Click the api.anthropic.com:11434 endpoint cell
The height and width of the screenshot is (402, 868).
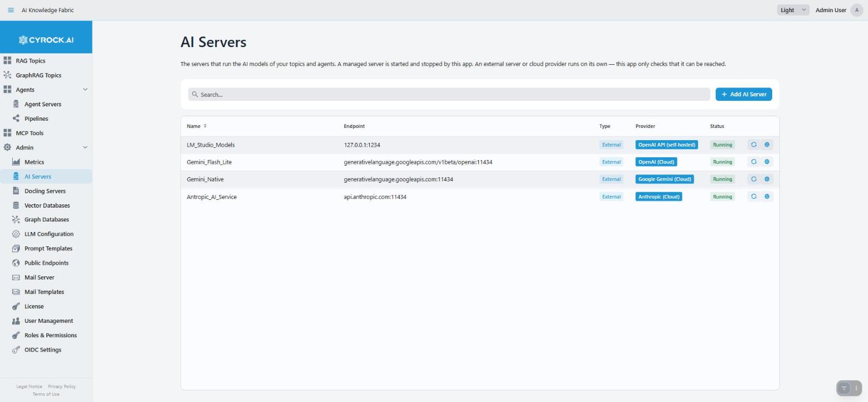375,197
